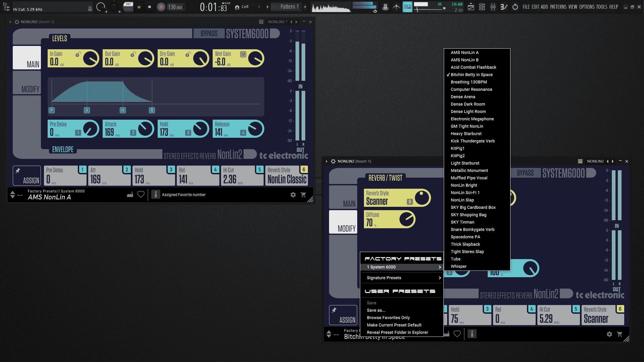644x362 pixels.
Task: Toggle PAT/SONG mode switch
Action: [x=128, y=7]
